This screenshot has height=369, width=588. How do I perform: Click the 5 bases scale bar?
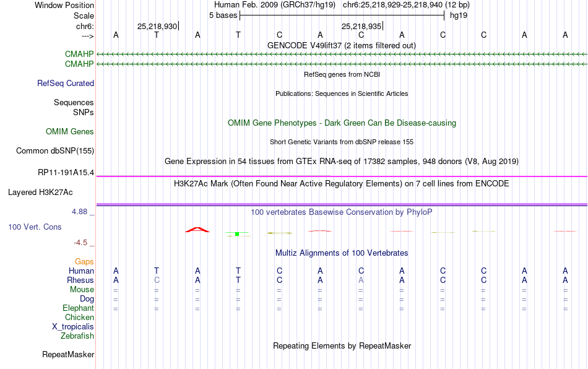pyautogui.click(x=342, y=15)
